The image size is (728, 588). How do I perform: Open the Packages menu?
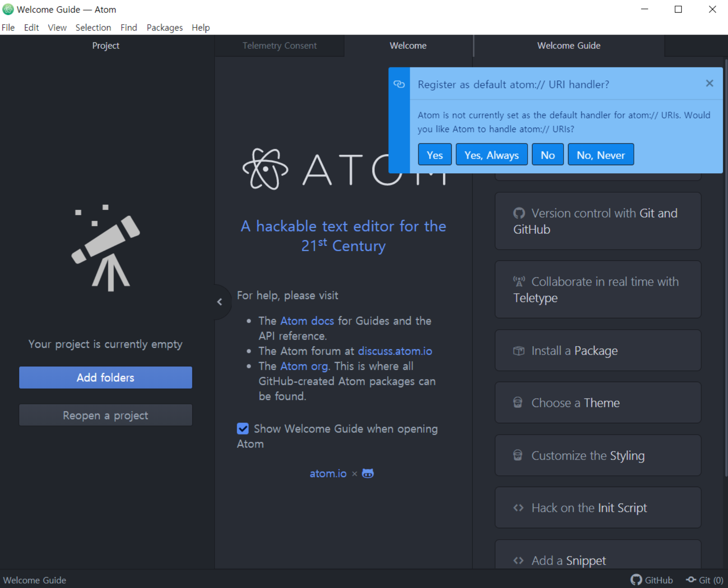pyautogui.click(x=164, y=27)
